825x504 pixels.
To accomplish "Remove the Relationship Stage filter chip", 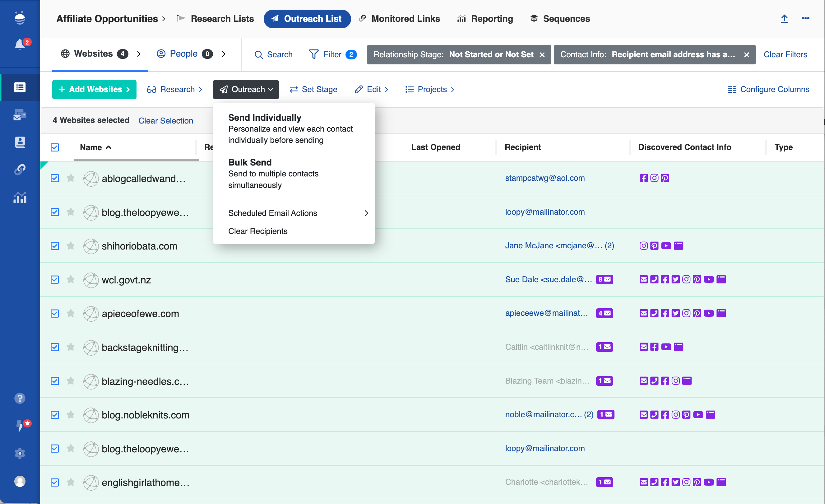I will tap(542, 54).
